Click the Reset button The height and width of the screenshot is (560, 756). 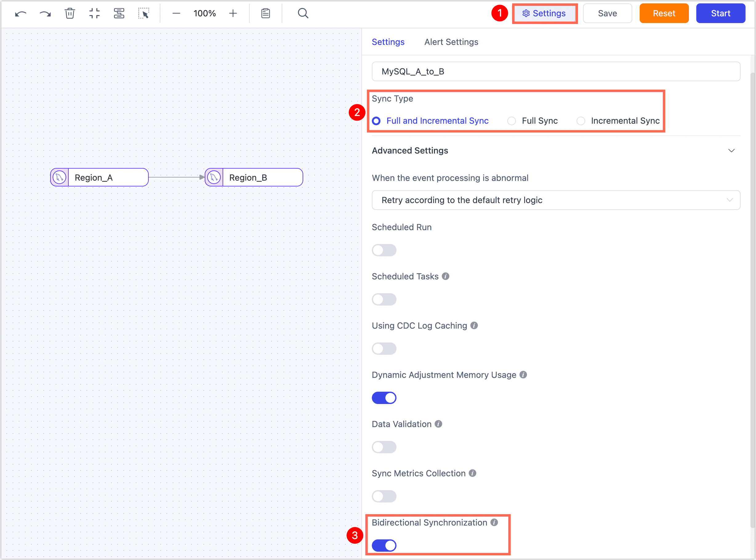coord(663,13)
